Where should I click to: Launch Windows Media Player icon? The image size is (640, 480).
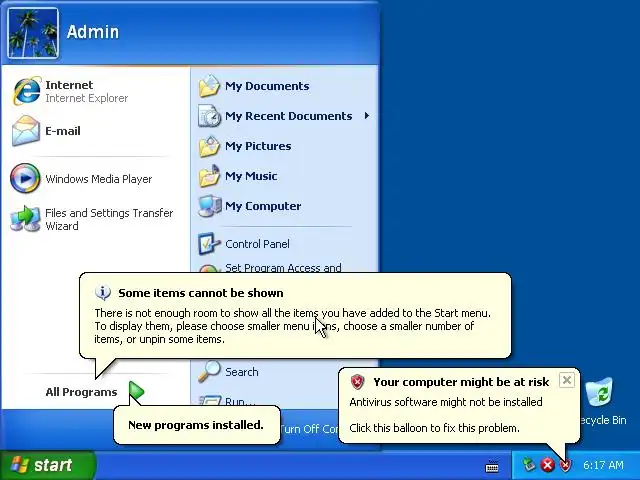[25, 178]
